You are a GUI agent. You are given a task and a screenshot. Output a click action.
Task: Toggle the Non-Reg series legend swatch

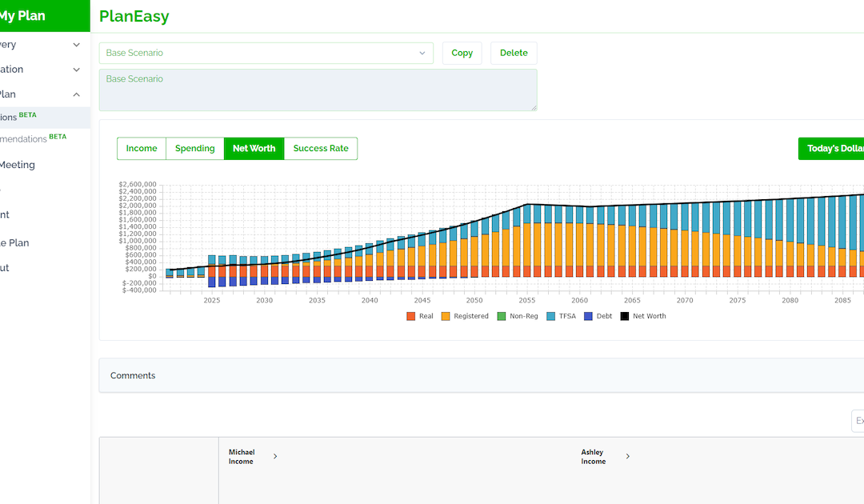click(x=502, y=316)
